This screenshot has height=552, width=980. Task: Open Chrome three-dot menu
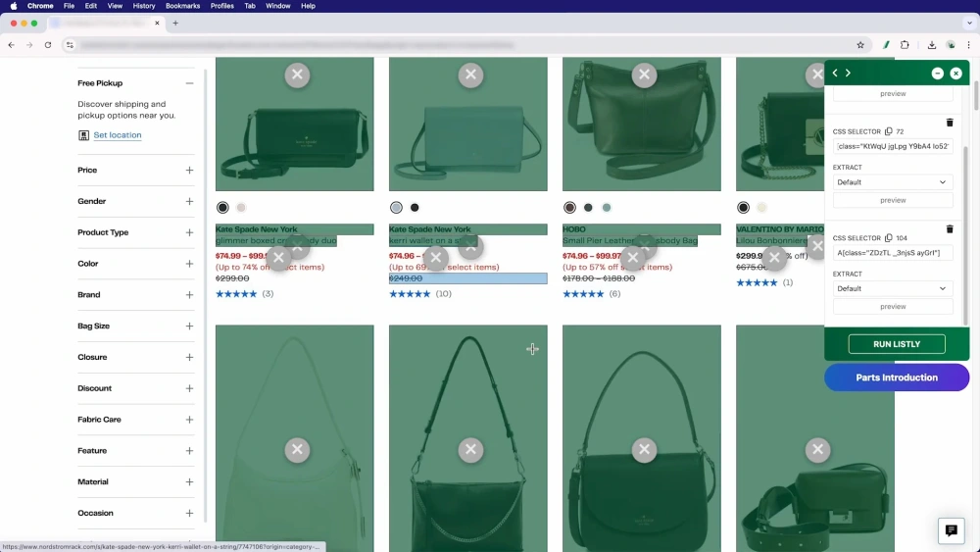[969, 45]
